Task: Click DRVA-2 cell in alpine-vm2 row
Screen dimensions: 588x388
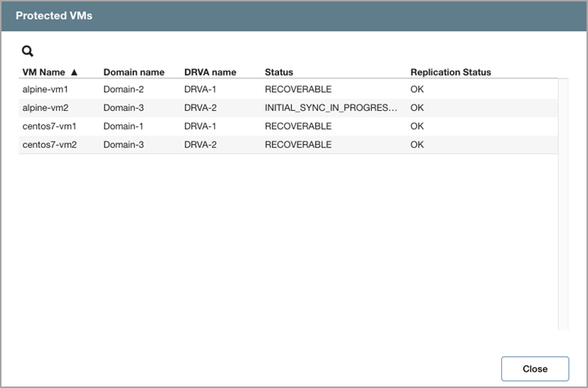Action: [x=200, y=108]
